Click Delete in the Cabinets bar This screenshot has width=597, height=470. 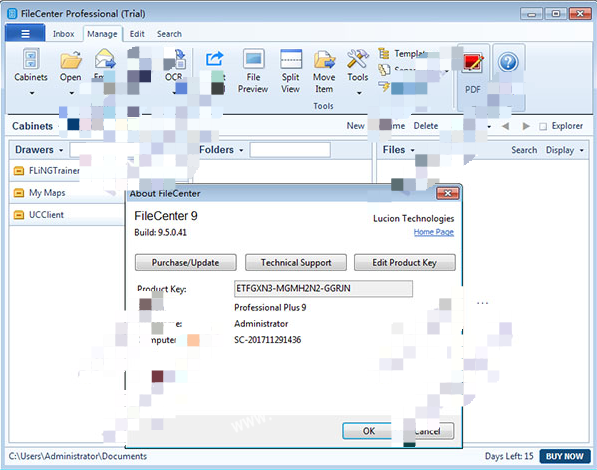(x=426, y=126)
